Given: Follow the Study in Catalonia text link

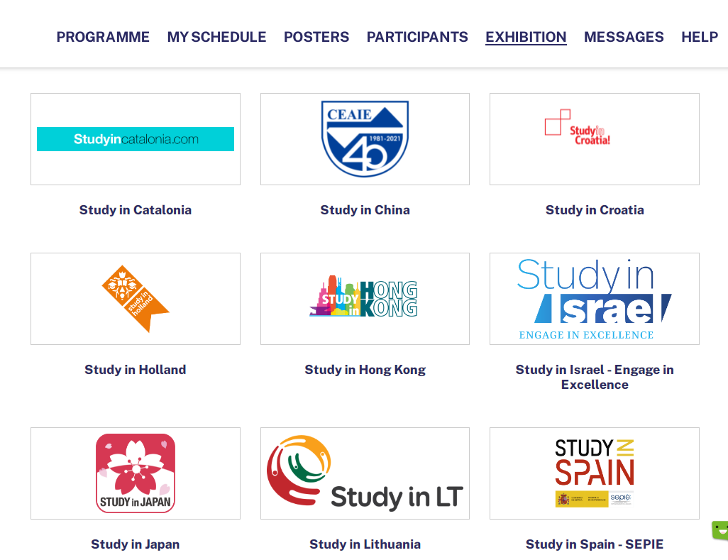Looking at the screenshot, I should 136,210.
